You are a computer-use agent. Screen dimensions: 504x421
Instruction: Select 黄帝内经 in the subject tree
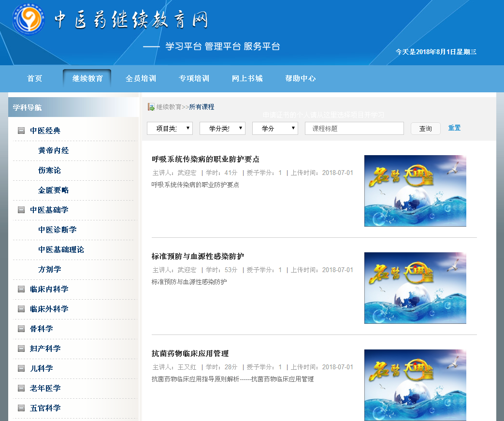click(x=54, y=150)
